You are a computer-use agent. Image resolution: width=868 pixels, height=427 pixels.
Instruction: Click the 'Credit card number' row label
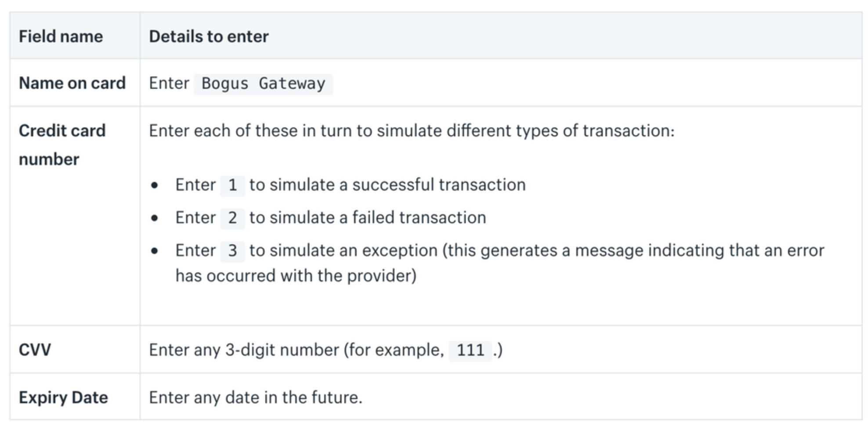coord(62,145)
